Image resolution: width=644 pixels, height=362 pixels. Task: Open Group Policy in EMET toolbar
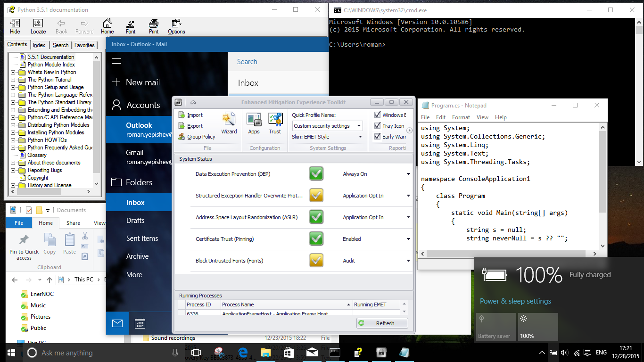(x=197, y=137)
